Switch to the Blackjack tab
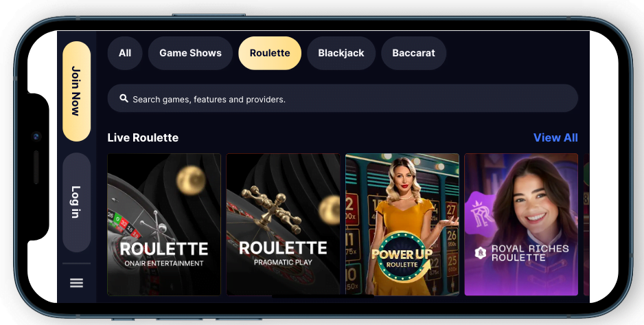The image size is (644, 325). tap(341, 53)
